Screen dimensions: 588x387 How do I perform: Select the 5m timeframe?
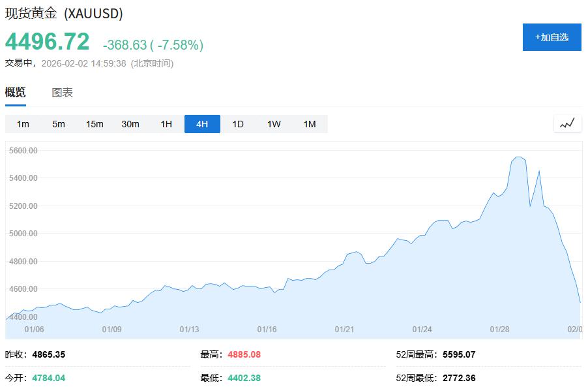point(59,124)
